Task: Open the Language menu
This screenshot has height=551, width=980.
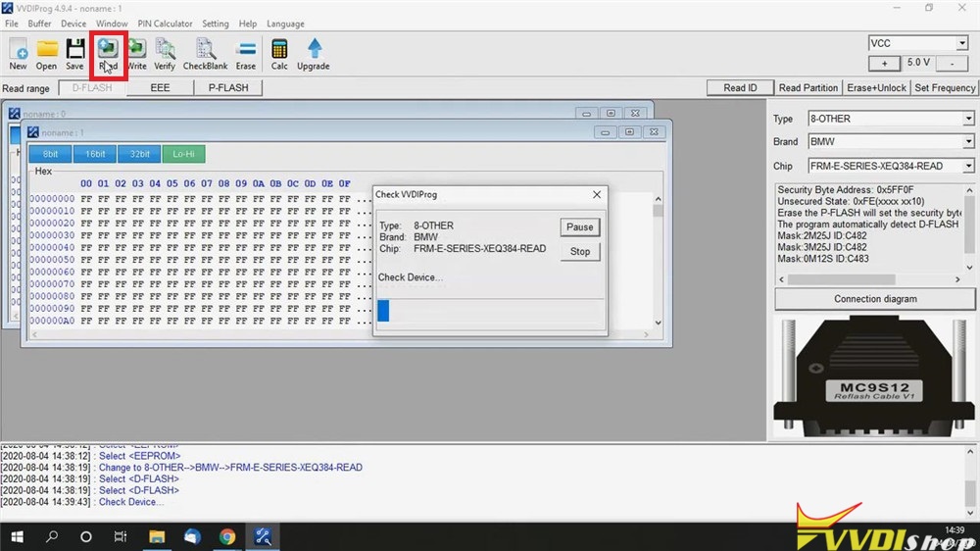Action: click(285, 24)
